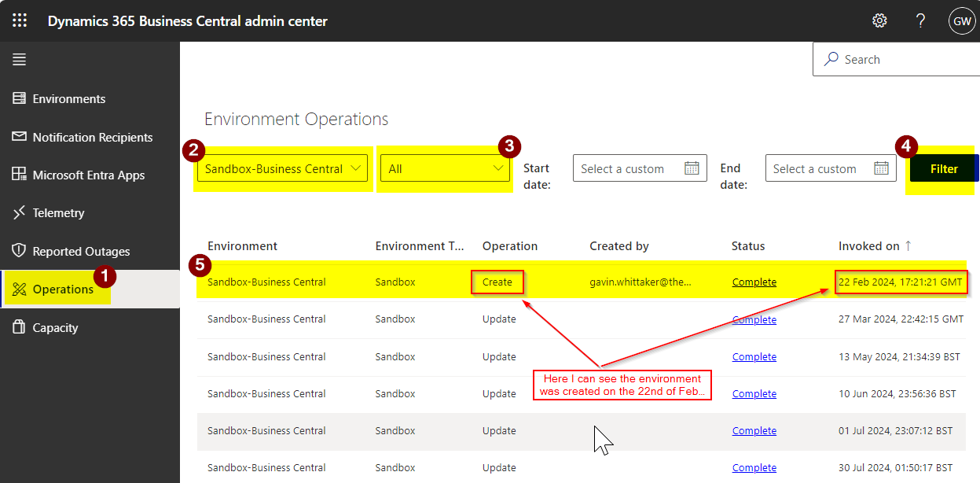Open the settings gear icon
Image resolution: width=980 pixels, height=483 pixels.
(x=879, y=20)
